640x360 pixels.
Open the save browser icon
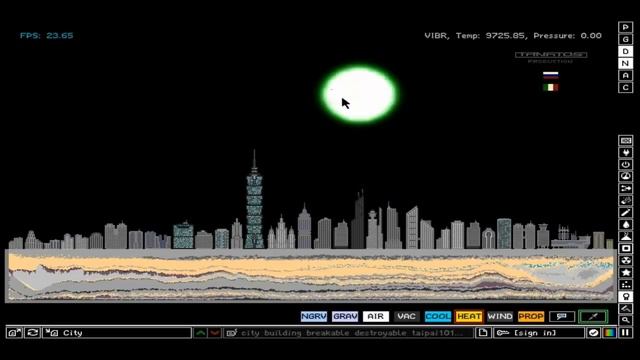click(14, 333)
